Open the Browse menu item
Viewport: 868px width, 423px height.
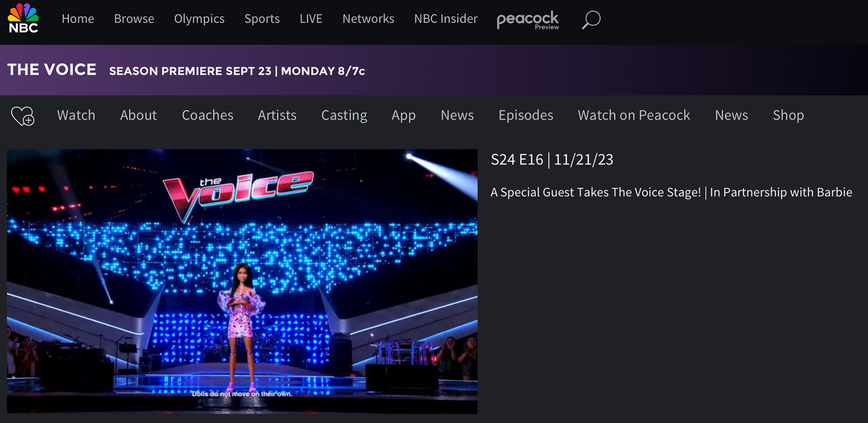[x=134, y=19]
